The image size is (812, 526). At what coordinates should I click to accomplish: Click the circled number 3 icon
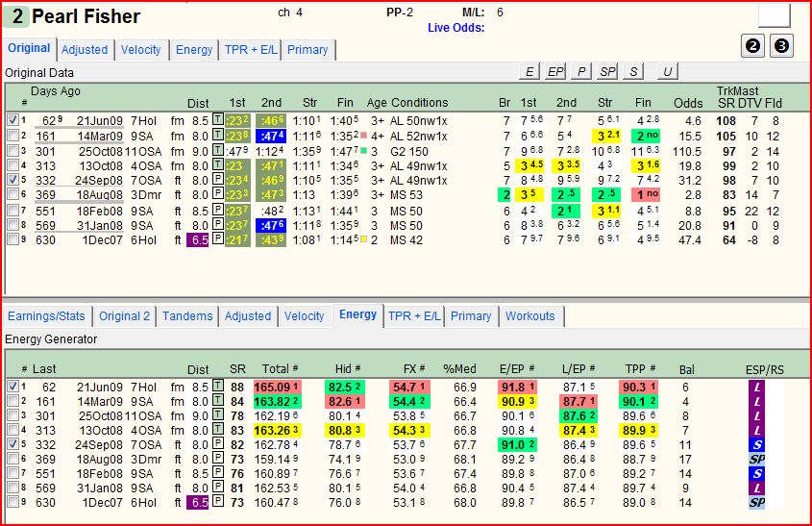pos(781,46)
